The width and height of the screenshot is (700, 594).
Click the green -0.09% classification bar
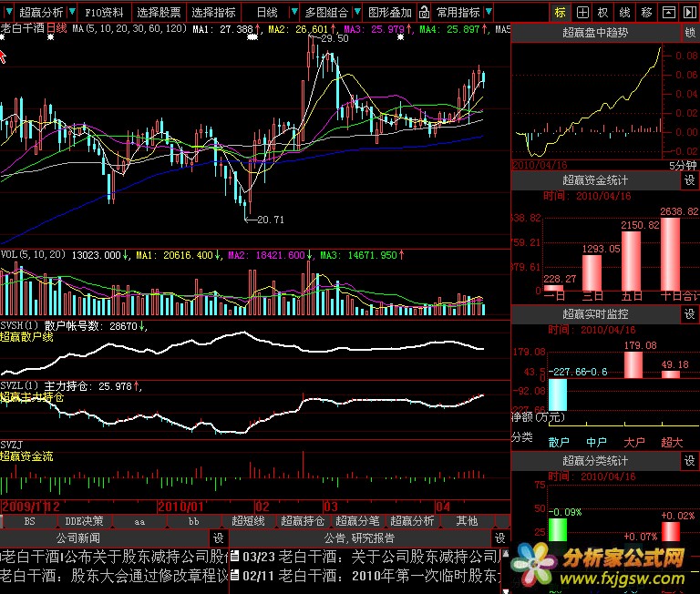point(558,529)
